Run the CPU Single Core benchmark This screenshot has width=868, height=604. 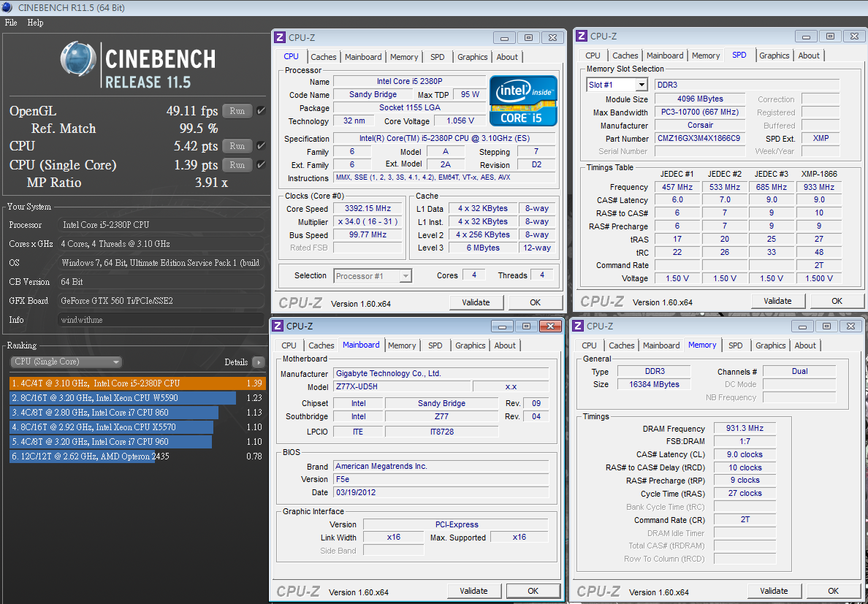coord(237,165)
